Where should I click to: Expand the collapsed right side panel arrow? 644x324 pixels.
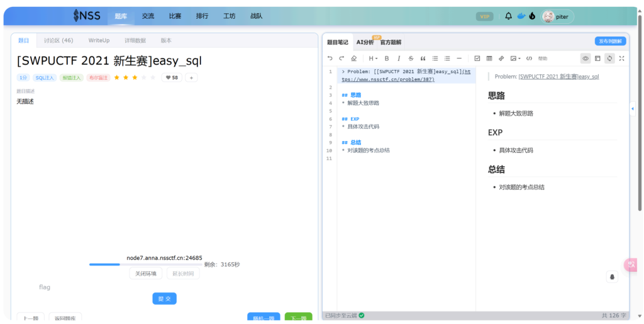(x=632, y=109)
